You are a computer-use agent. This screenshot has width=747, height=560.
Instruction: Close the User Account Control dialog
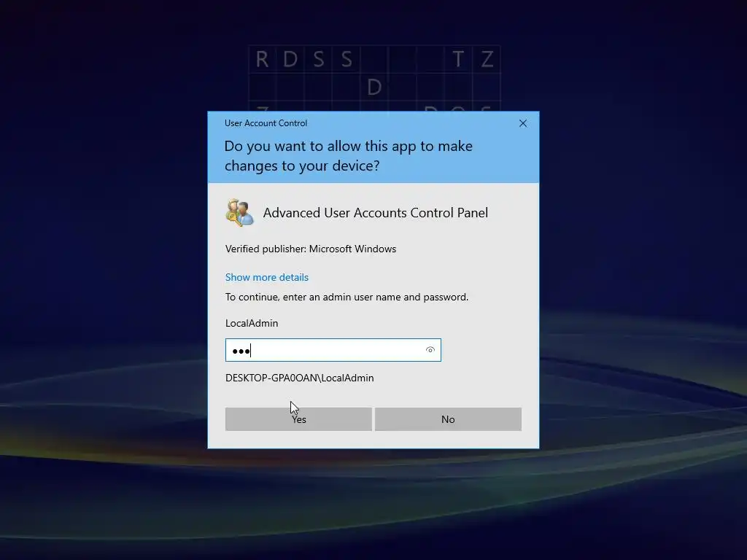pyautogui.click(x=522, y=123)
